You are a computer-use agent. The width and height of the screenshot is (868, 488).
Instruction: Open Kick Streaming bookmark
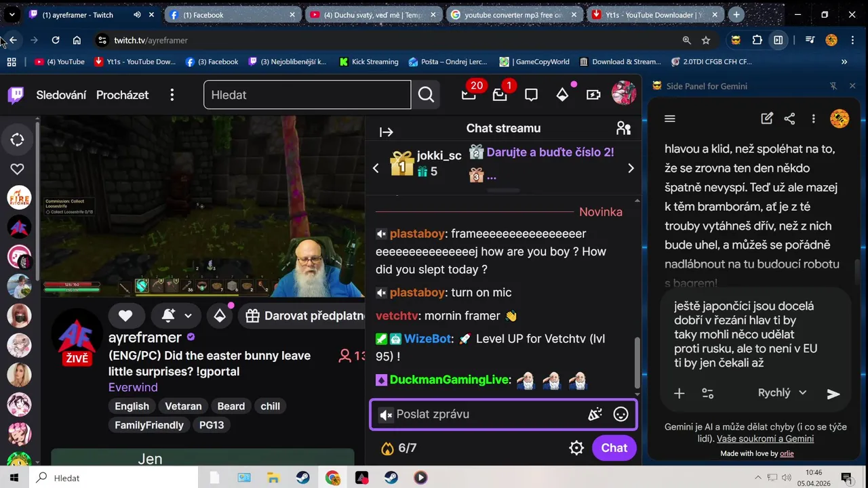[368, 62]
